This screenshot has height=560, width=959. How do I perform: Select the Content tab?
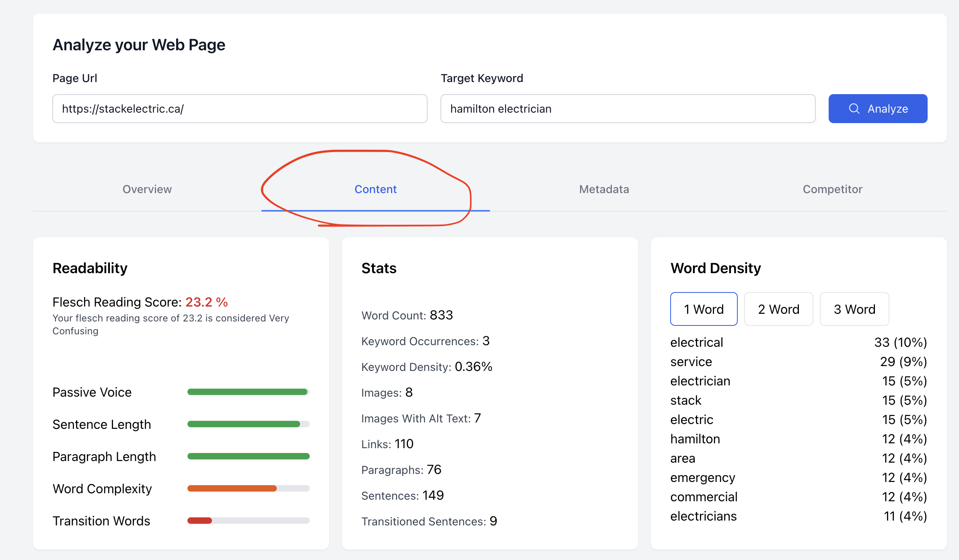[376, 189]
